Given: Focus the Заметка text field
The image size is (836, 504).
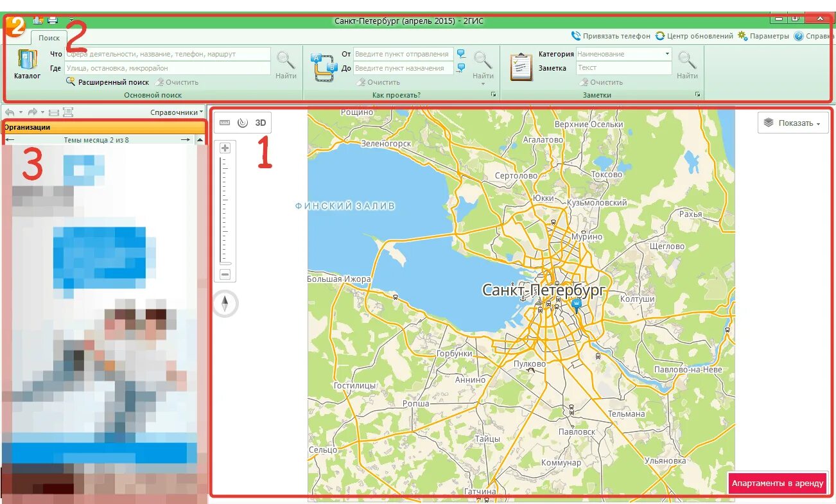Looking at the screenshot, I should 624,67.
